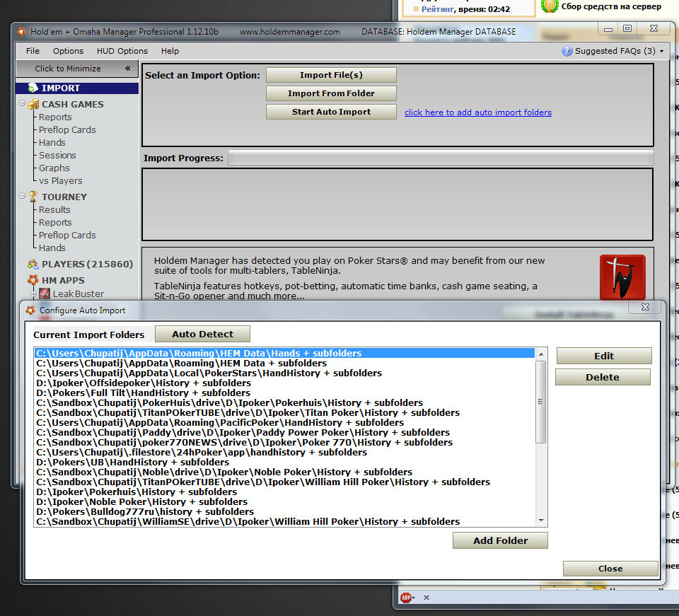Click the Import Progress bar
This screenshot has height=616, width=679.
pos(441,158)
